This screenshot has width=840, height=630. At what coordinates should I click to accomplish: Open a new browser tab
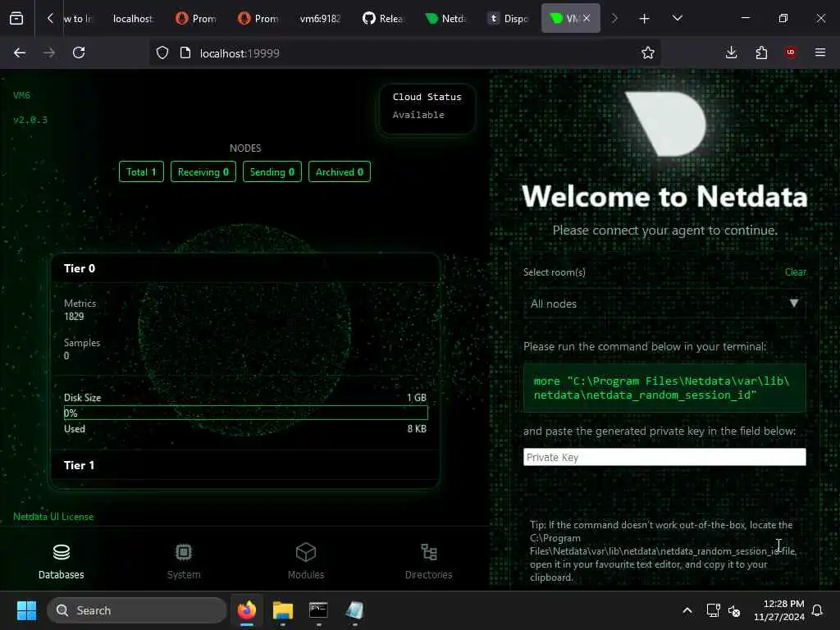(645, 19)
